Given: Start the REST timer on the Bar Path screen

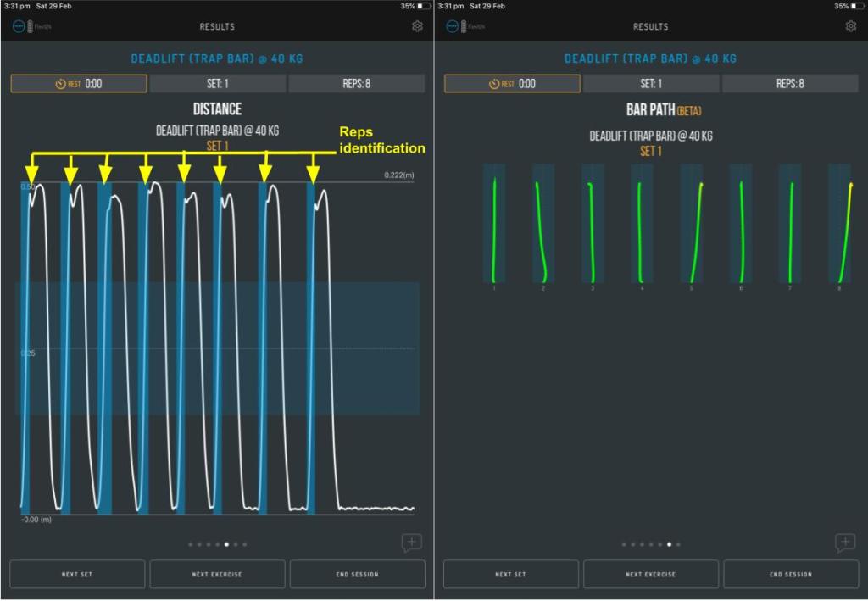Looking at the screenshot, I should pyautogui.click(x=512, y=84).
